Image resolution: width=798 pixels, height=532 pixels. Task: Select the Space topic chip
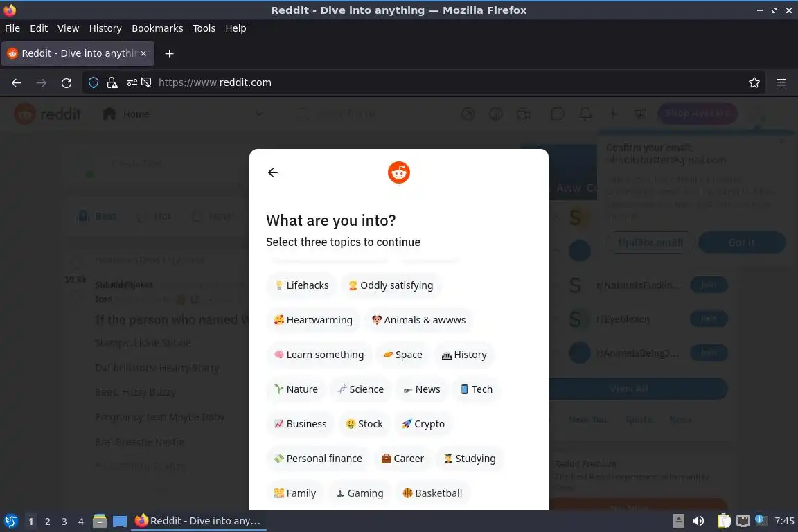pos(402,355)
